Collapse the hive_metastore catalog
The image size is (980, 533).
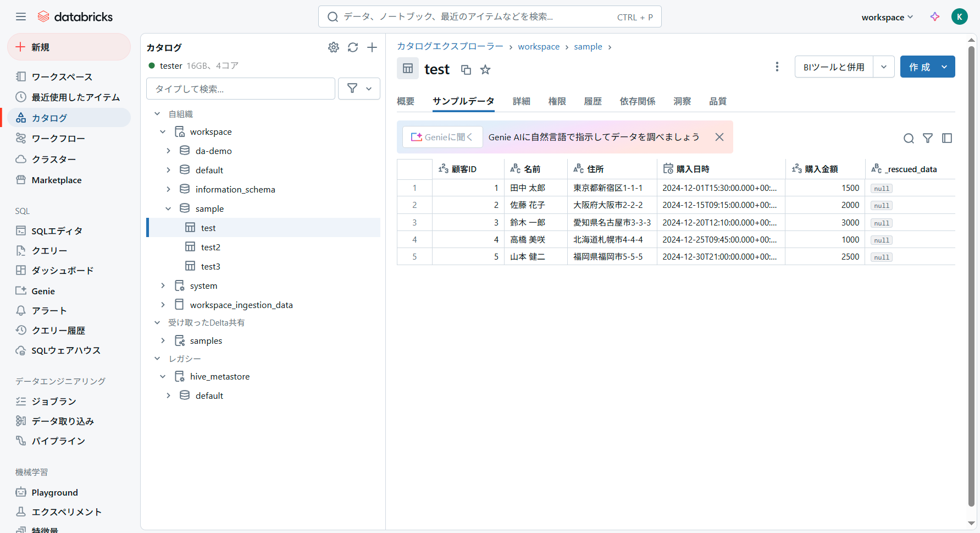[x=163, y=376]
